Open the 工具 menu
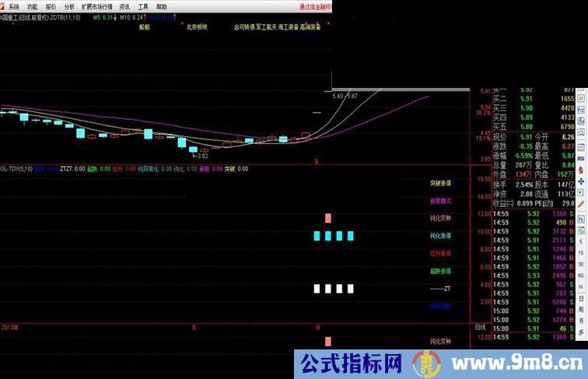The image size is (588, 379). (x=143, y=5)
